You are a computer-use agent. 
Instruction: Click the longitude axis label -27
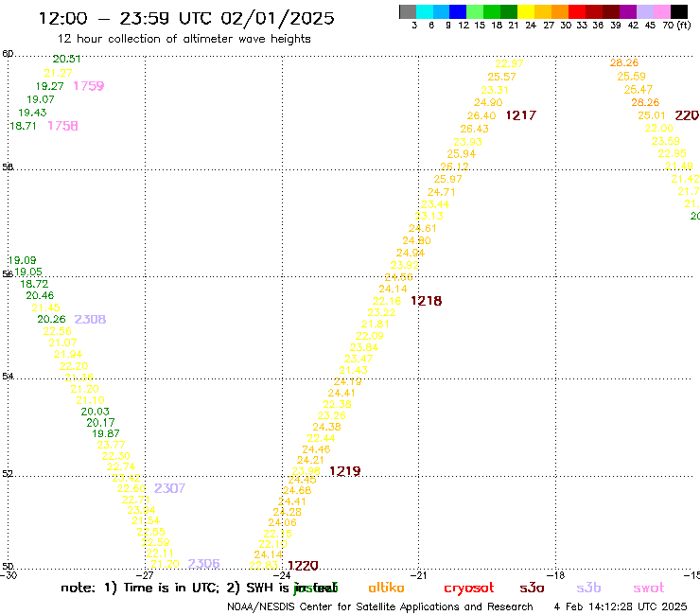pyautogui.click(x=145, y=575)
